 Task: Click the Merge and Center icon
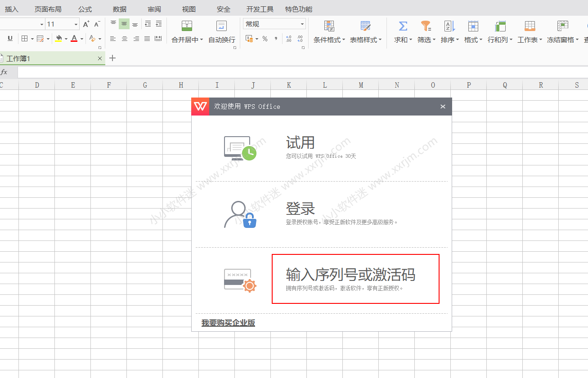click(187, 26)
